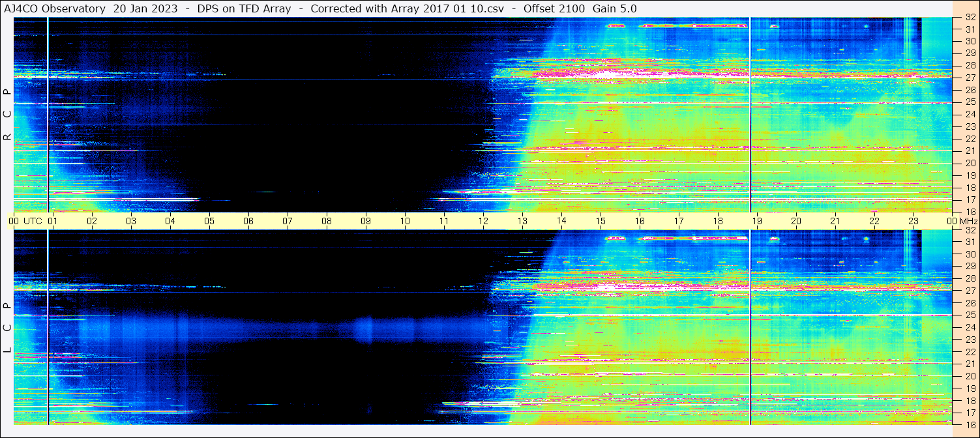Screen dimensions: 980x438
Task: Click the '04' hour label on time axis
Action: point(170,221)
